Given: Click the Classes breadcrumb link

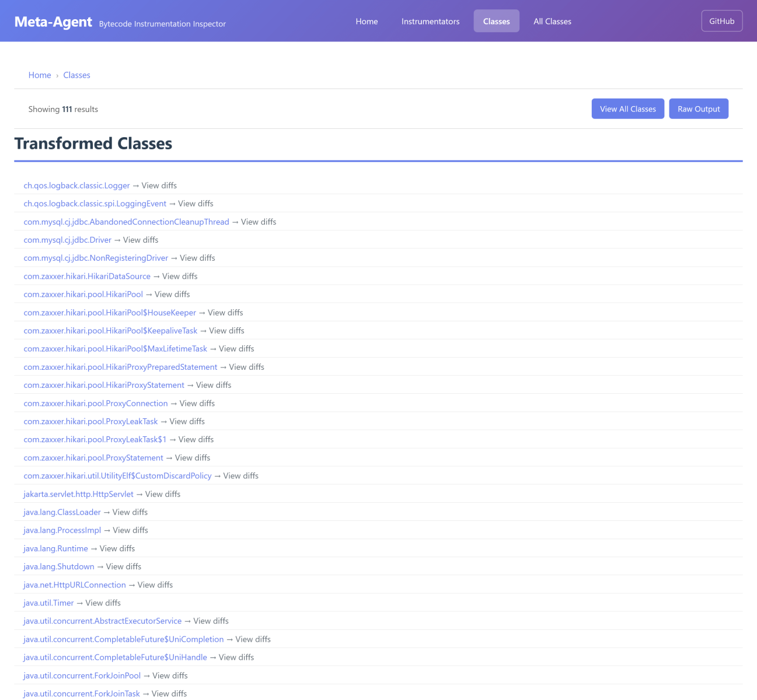Looking at the screenshot, I should 76,75.
